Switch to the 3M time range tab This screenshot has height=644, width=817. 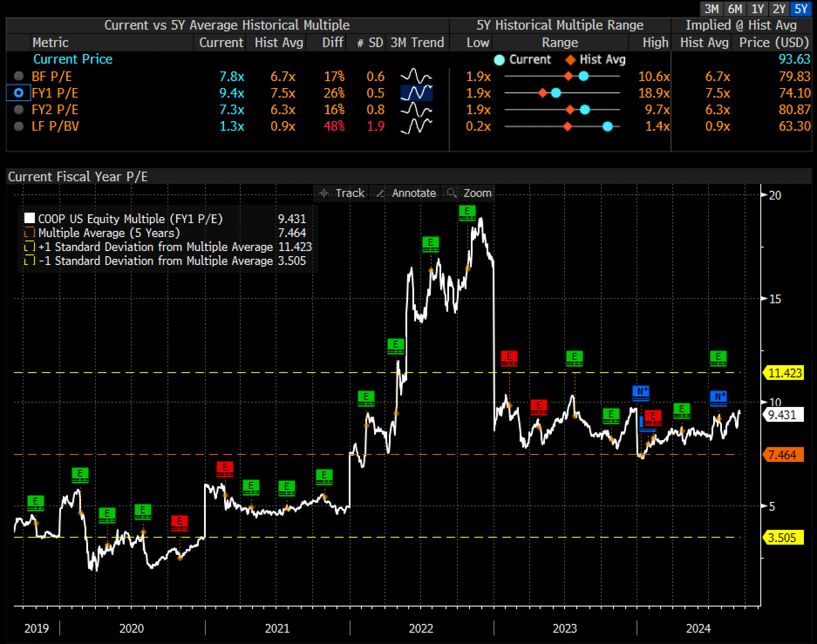(711, 9)
